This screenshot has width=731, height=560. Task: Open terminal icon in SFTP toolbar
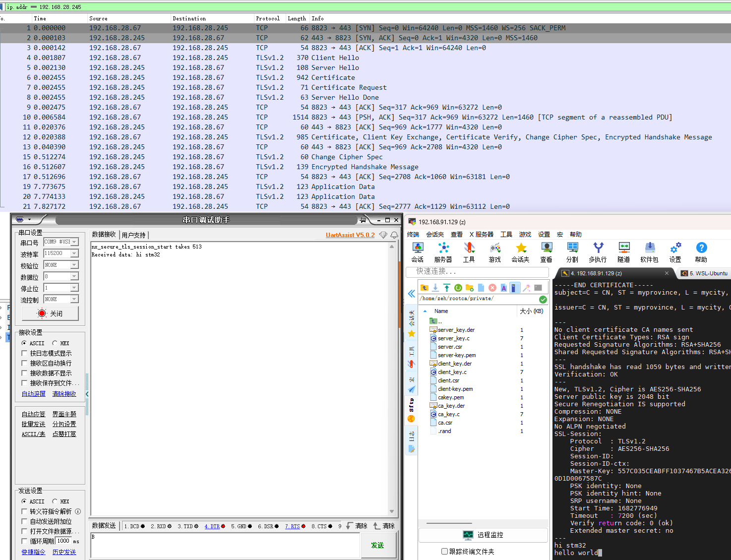coord(538,288)
